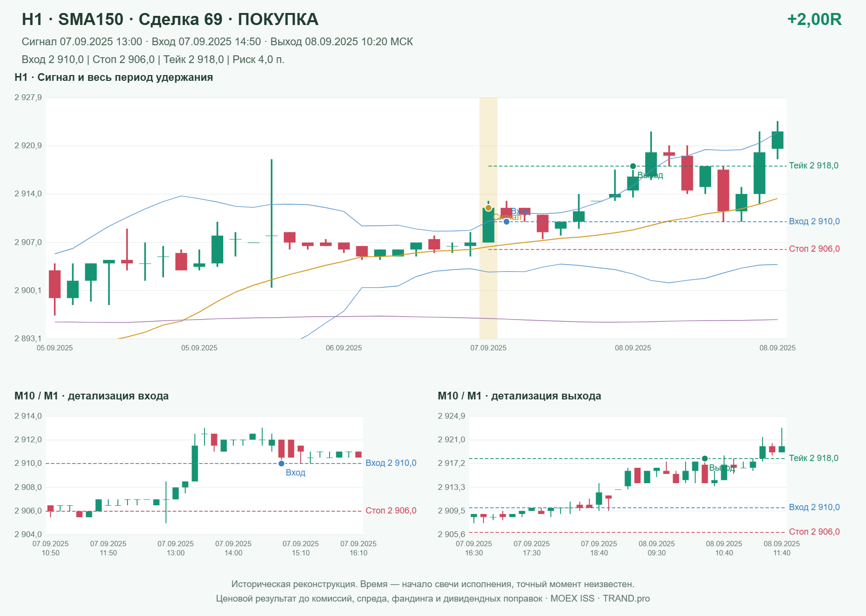This screenshot has width=866, height=616.
Task: Click the 'Стоп 2 906,0' label on H1 chart
Action: pos(814,249)
